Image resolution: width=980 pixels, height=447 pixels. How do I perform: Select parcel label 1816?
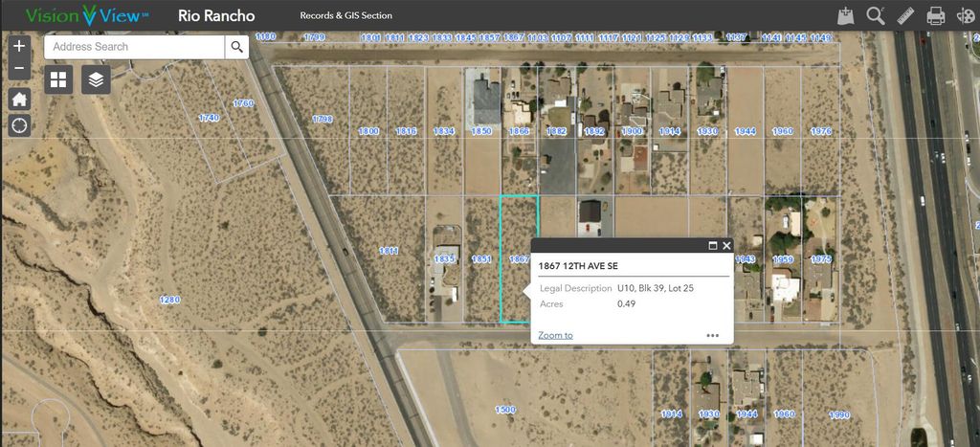coord(406,131)
